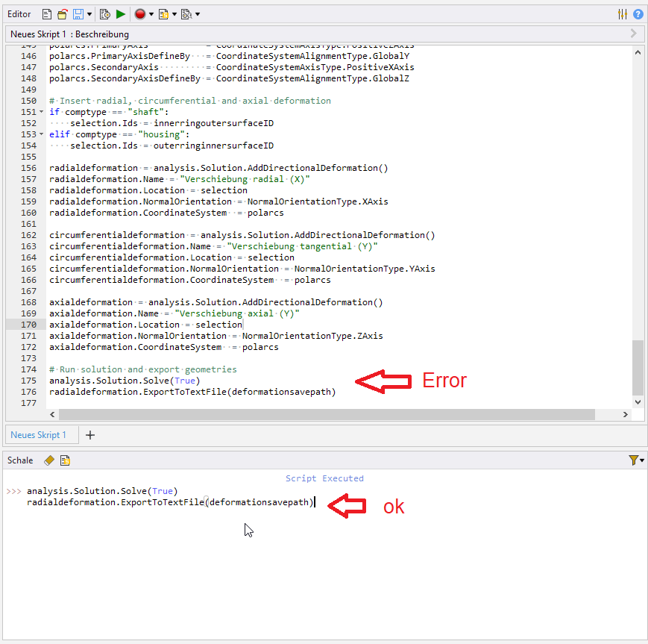Click line 171 NormalOrientationType.ZAxis

(x=312, y=336)
